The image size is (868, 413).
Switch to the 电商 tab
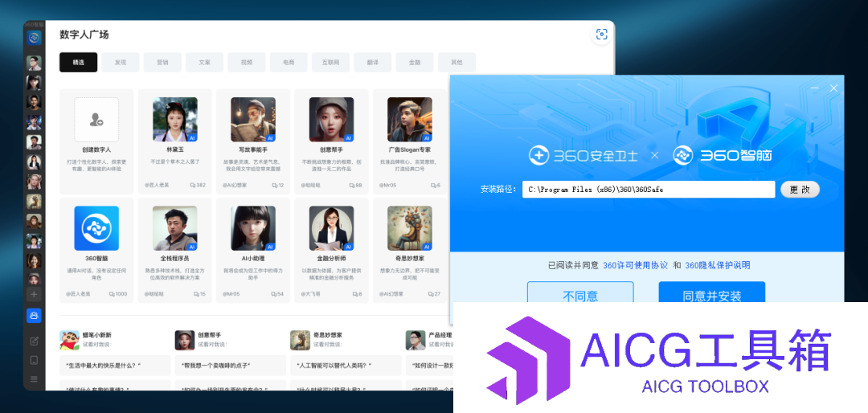click(289, 63)
